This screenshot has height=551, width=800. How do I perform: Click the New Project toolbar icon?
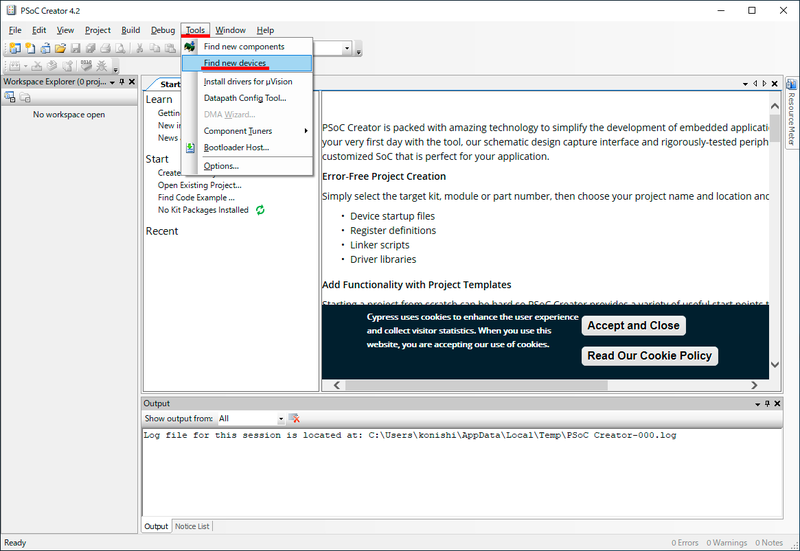pos(15,48)
